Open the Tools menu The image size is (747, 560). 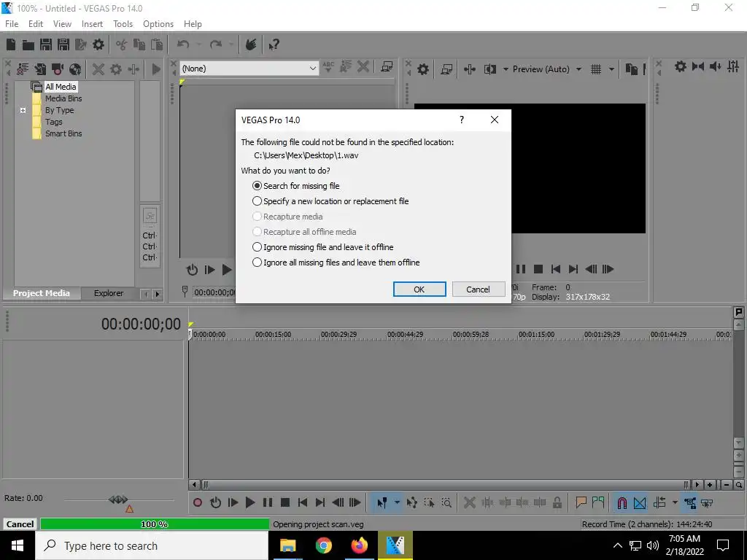pos(123,24)
